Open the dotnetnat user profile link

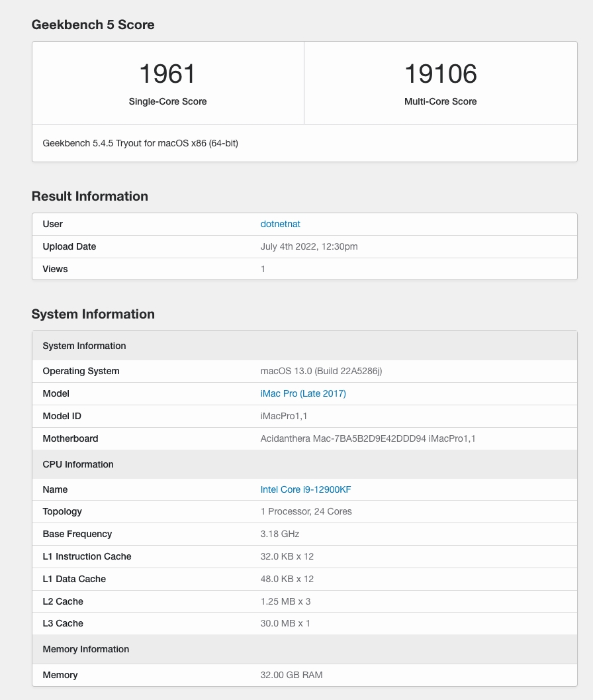tap(280, 224)
